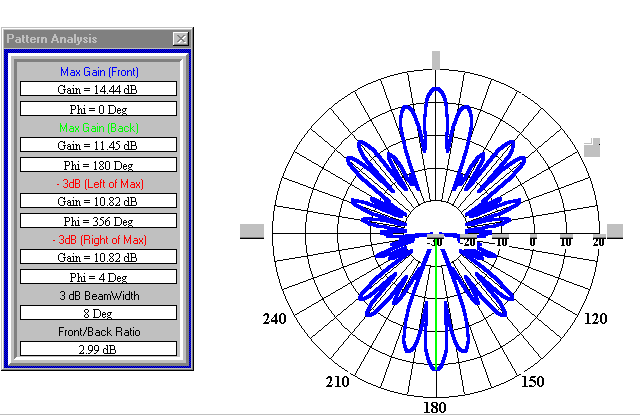This screenshot has width=641, height=415.
Task: Select the 8 Deg beamwidth value
Action: tap(99, 313)
